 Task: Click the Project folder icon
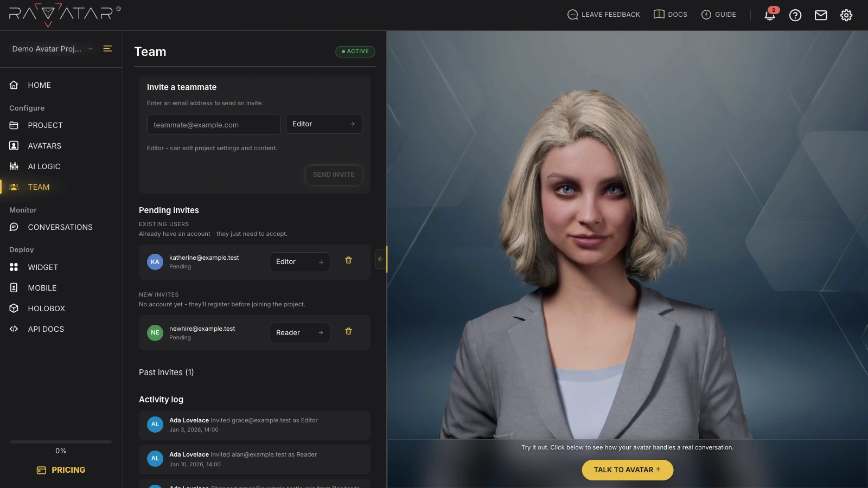14,125
